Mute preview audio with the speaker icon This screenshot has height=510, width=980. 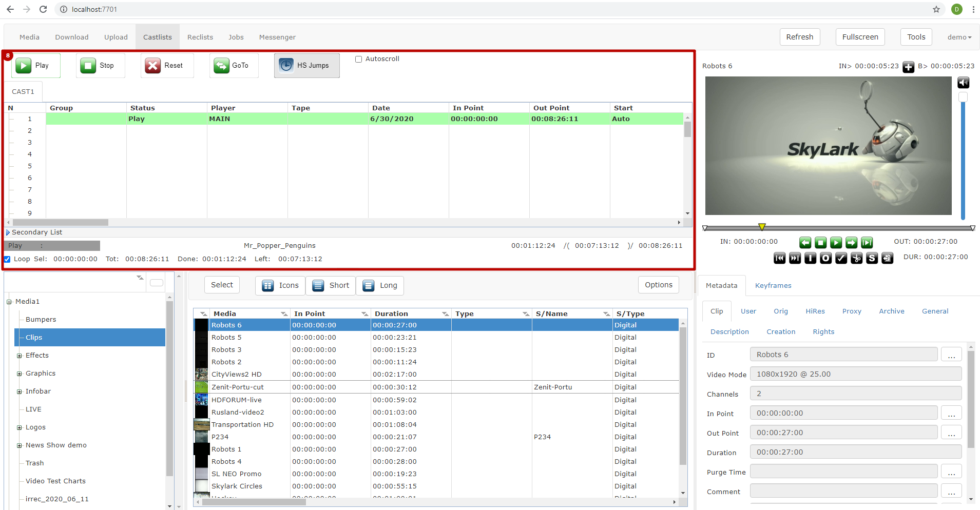tap(964, 83)
